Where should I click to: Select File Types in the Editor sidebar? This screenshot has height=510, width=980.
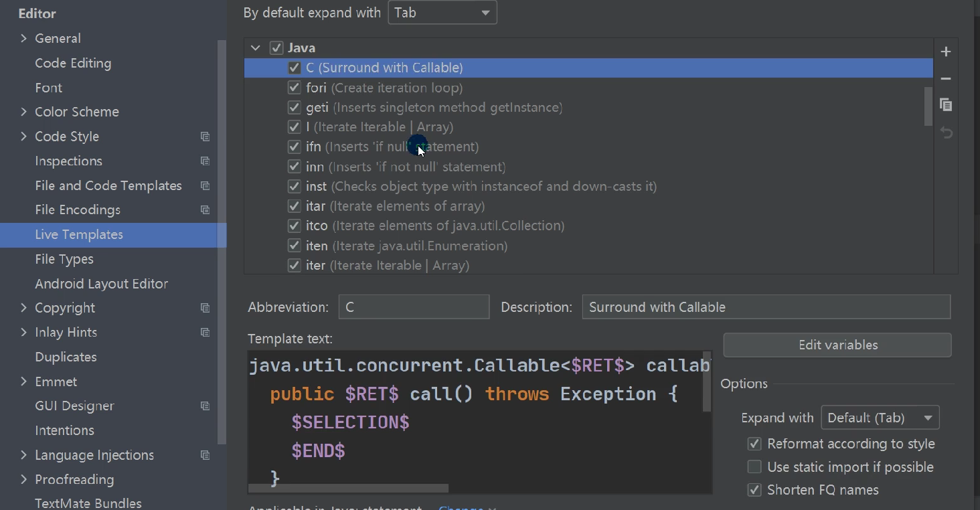[64, 259]
